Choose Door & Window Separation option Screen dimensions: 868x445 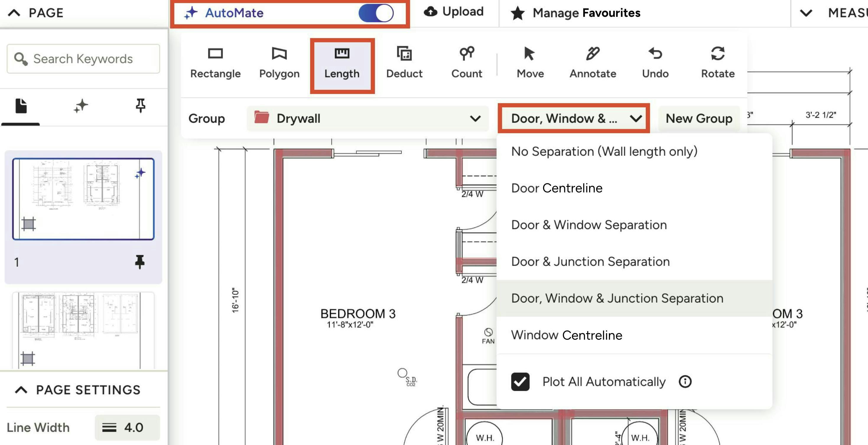coord(589,225)
